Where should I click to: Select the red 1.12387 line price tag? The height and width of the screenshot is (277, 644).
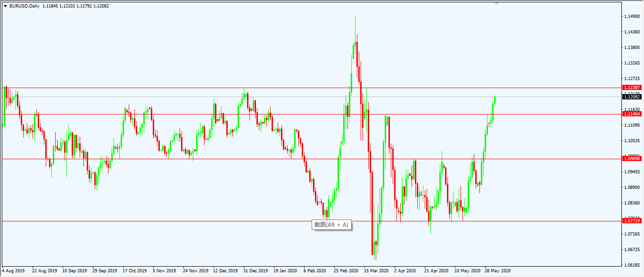click(x=632, y=88)
